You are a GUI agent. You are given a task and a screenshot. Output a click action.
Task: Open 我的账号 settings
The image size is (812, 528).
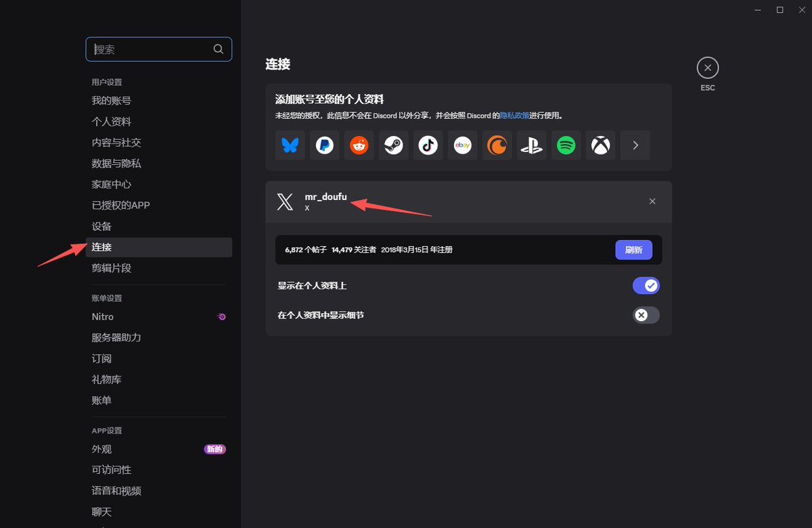[x=159, y=101]
